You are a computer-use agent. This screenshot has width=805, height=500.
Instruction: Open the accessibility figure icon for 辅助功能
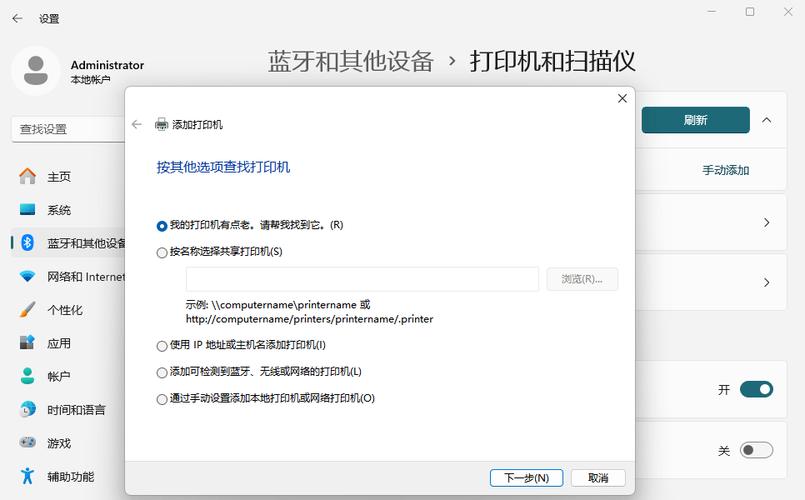[28, 476]
